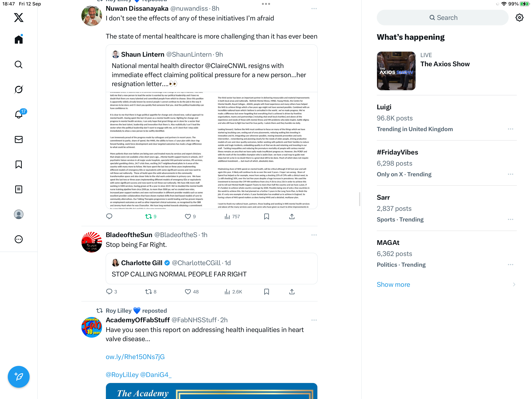The width and height of the screenshot is (532, 399).
Task: Open the ow.ly/Rhe150Ns7jG link
Action: click(x=135, y=357)
